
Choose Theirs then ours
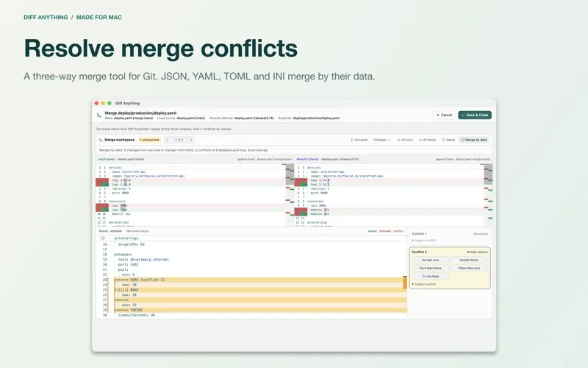point(469,268)
